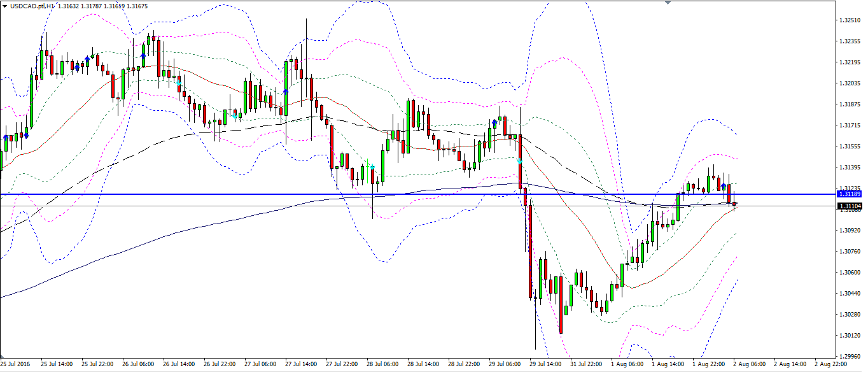Click the 1 Aug 06:00 time label

pyautogui.click(x=627, y=364)
